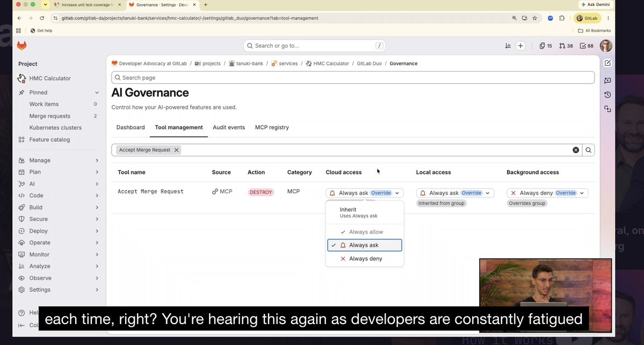Expand the Manage sidebar menu
The image size is (644, 345).
(x=59, y=160)
